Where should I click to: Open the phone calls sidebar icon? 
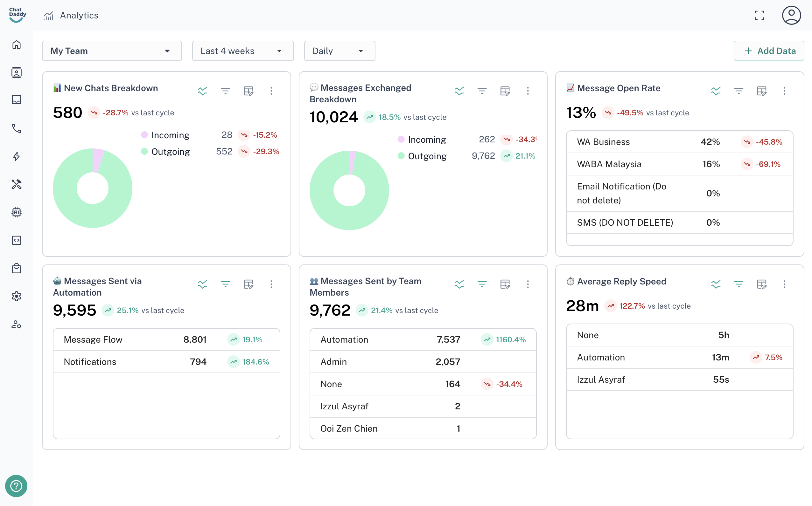[x=17, y=128]
